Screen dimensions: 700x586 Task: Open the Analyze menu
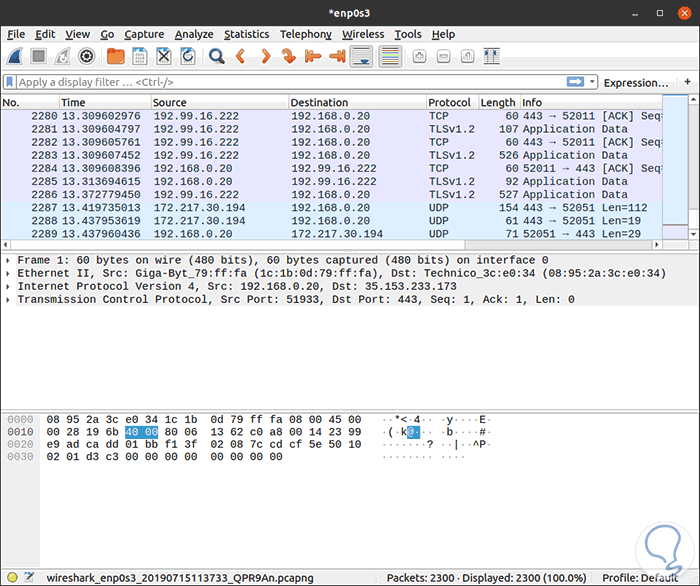194,34
